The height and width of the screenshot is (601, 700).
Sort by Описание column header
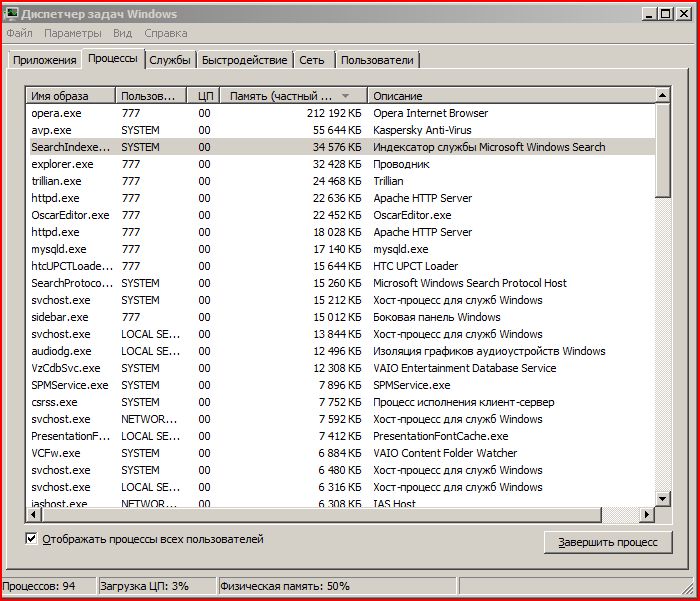pos(510,96)
